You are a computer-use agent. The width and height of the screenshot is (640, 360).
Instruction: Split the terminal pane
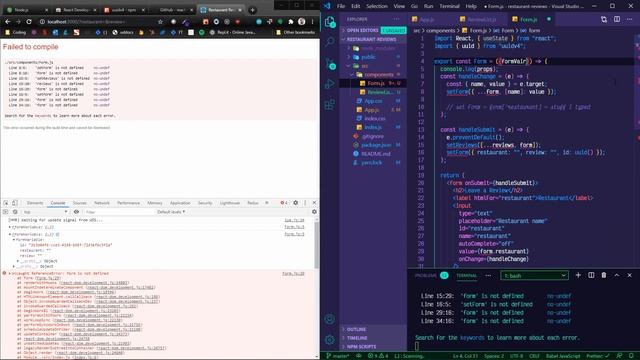(x=591, y=275)
